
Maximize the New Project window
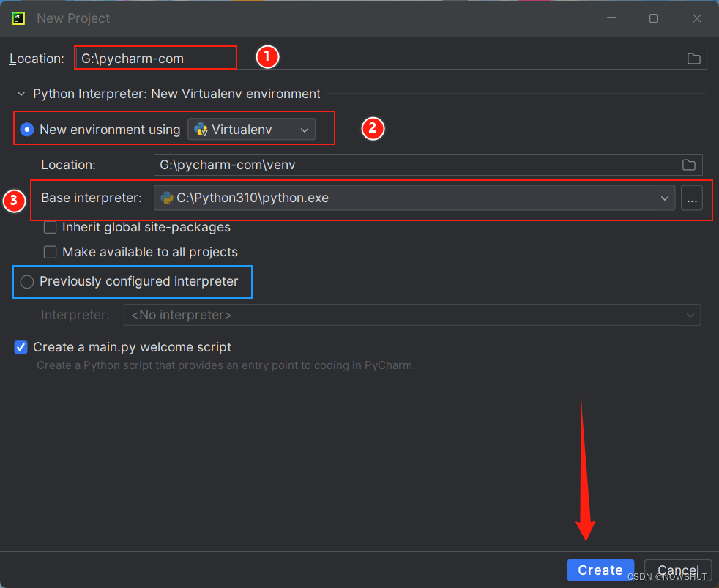(x=654, y=18)
